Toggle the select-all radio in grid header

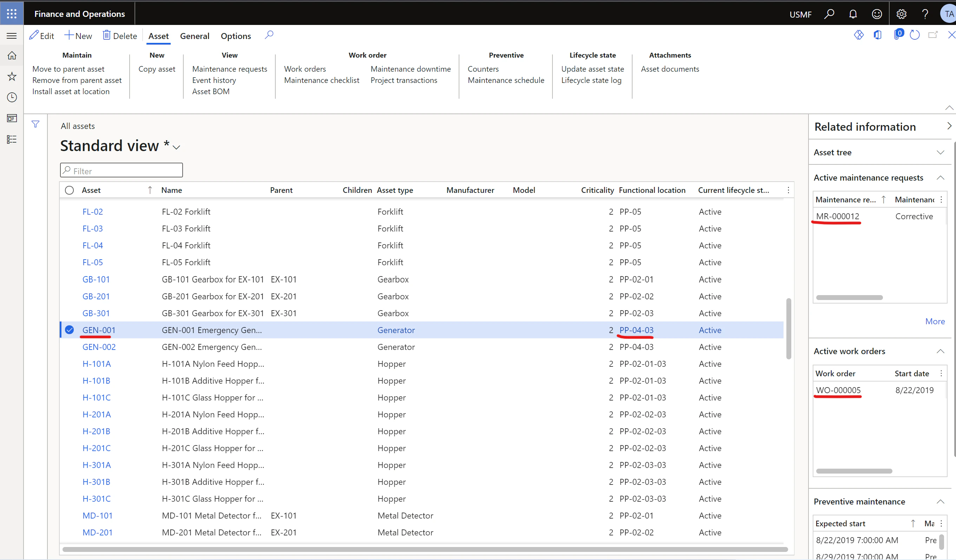(x=70, y=190)
